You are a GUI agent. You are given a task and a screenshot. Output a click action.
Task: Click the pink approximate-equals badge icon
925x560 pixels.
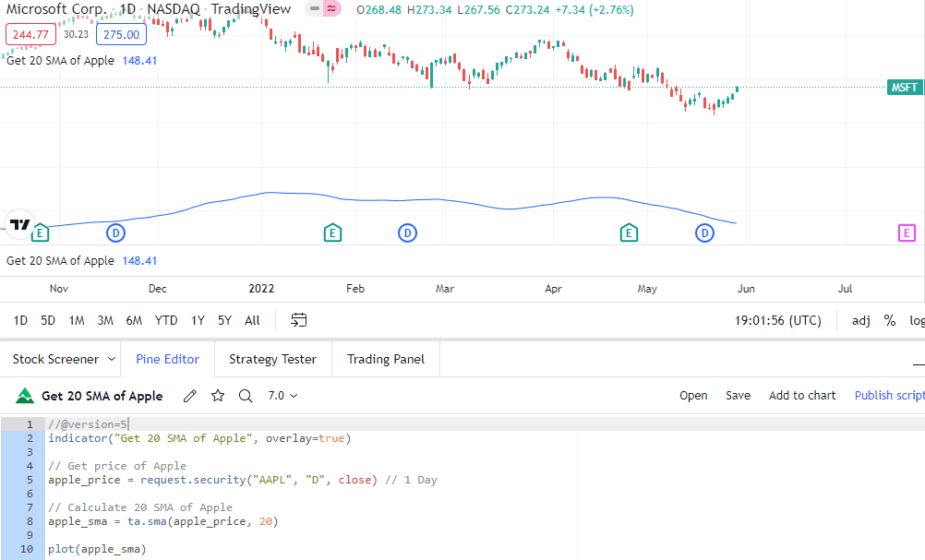point(332,9)
